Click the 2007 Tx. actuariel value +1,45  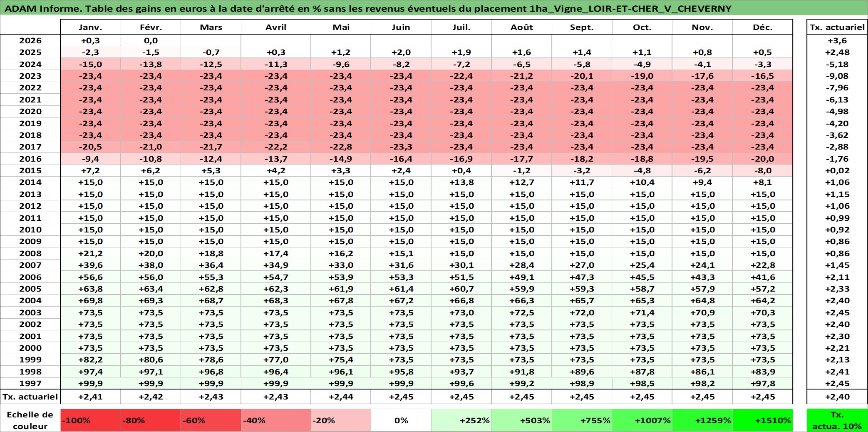coord(837,265)
